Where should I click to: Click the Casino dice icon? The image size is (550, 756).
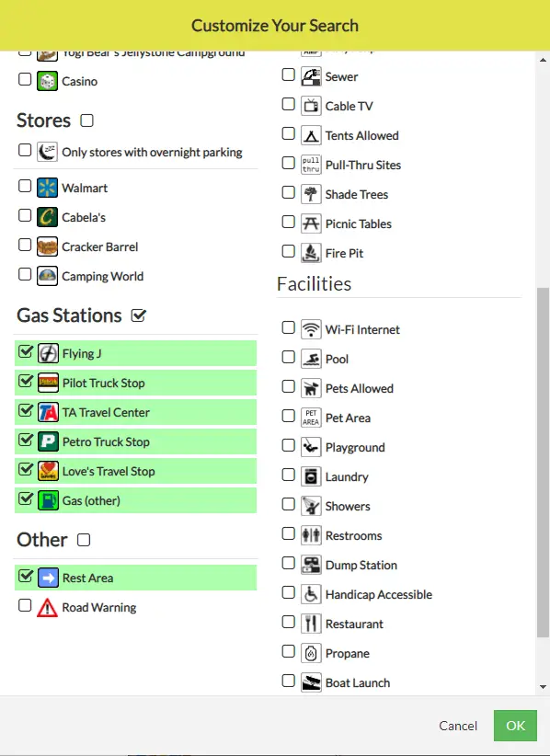(x=47, y=81)
